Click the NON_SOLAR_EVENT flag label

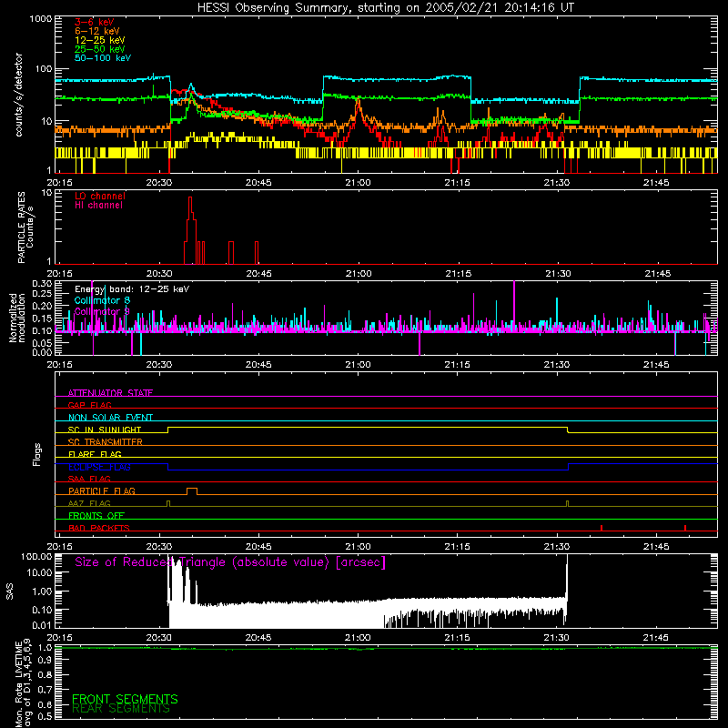tap(110, 418)
